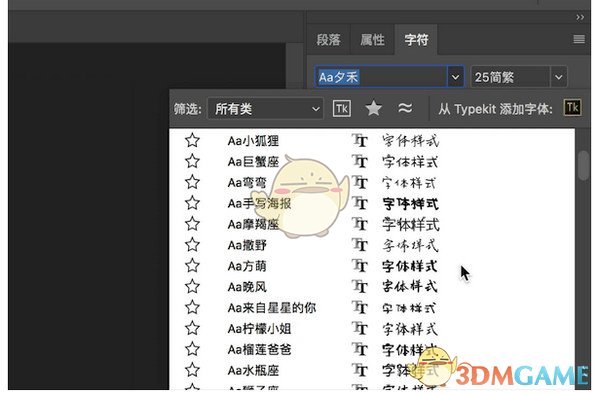Click TrueType icon in Aa小狐狸 row
This screenshot has height=394, width=600.
360,140
